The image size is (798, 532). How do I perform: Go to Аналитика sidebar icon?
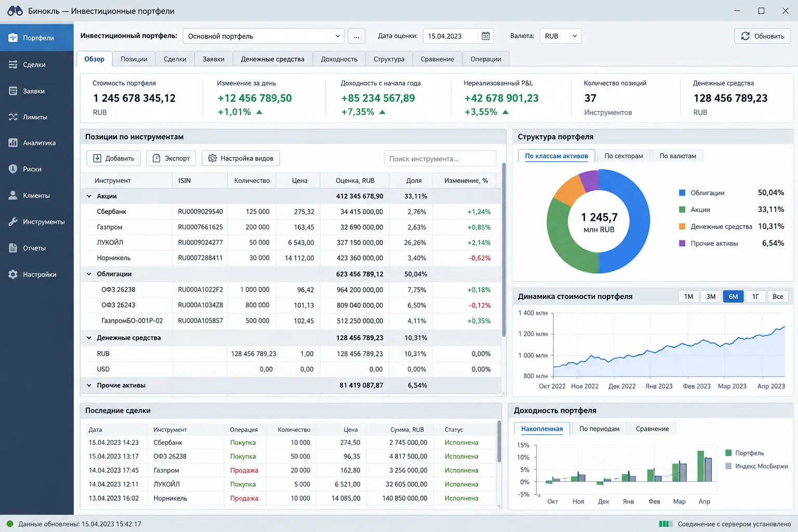coord(13,143)
